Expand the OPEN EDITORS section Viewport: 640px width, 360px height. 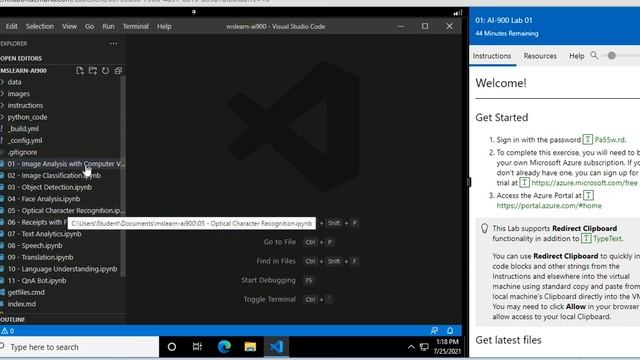(x=21, y=58)
